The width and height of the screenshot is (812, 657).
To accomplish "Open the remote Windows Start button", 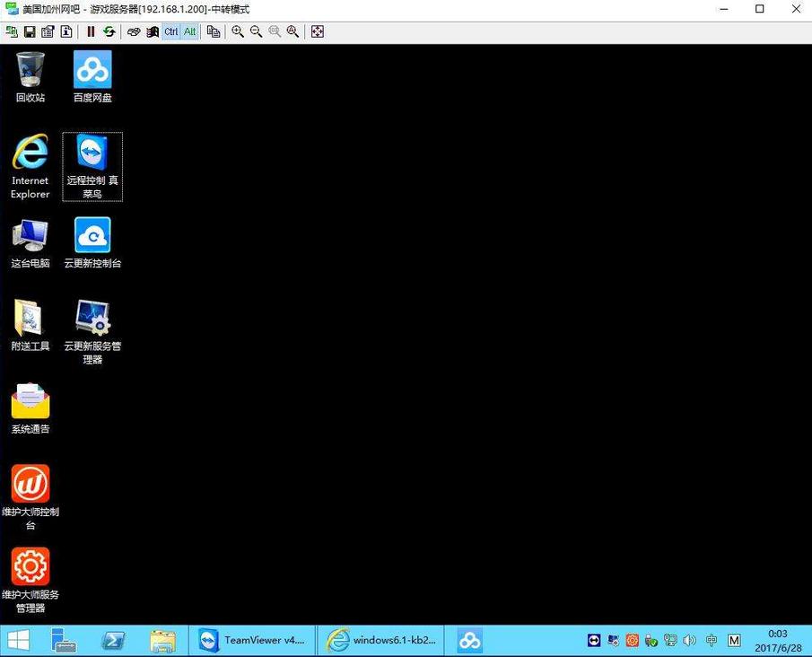I will coord(18,641).
